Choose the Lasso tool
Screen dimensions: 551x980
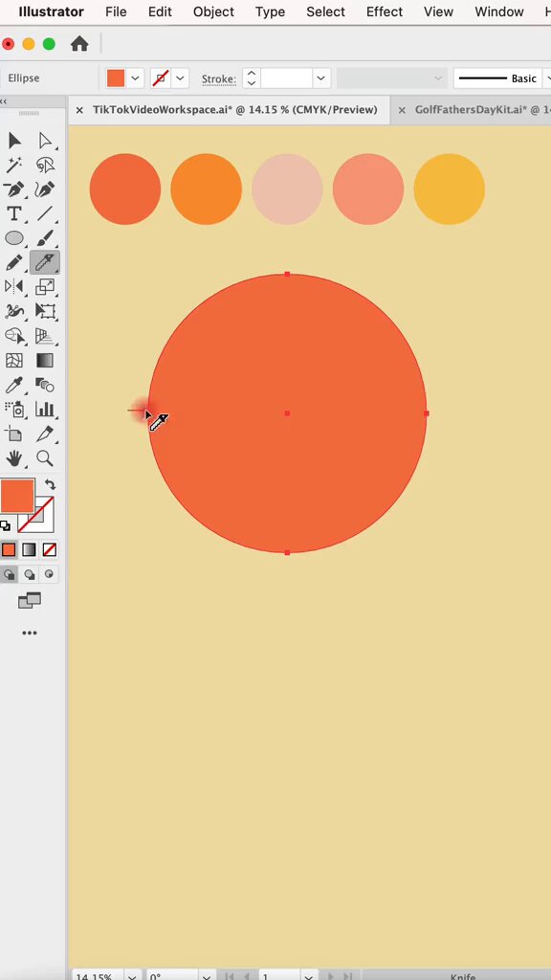pyautogui.click(x=44, y=165)
